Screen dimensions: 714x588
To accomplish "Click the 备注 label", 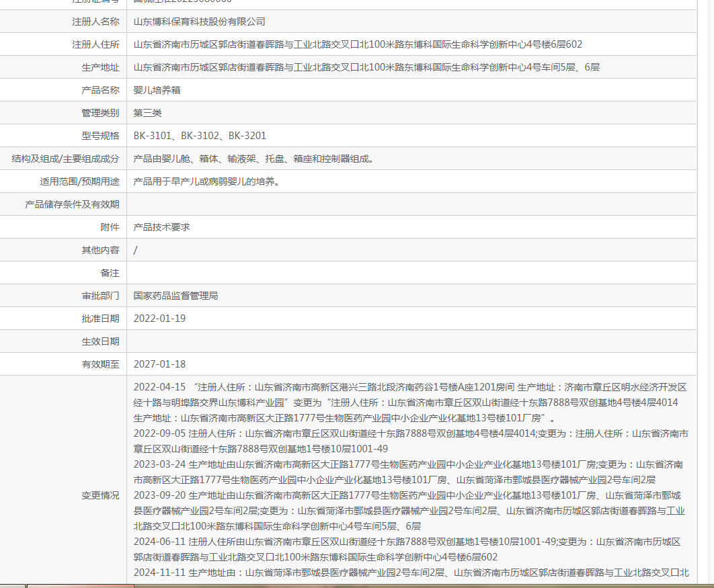I will pos(110,273).
